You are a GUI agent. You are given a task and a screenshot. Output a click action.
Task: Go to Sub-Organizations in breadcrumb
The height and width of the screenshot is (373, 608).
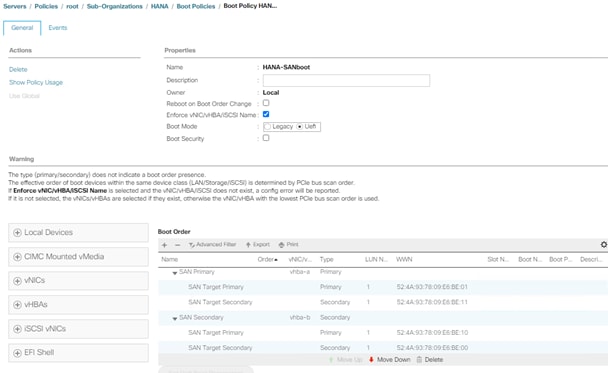(115, 6)
